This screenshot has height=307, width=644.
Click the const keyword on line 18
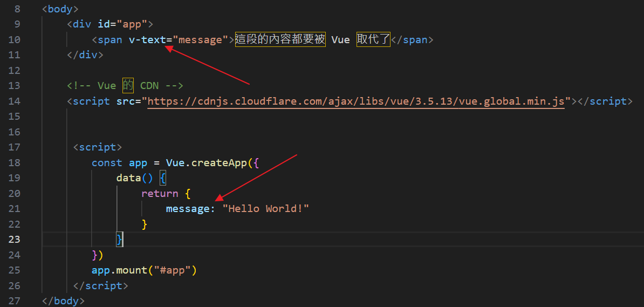coord(107,163)
